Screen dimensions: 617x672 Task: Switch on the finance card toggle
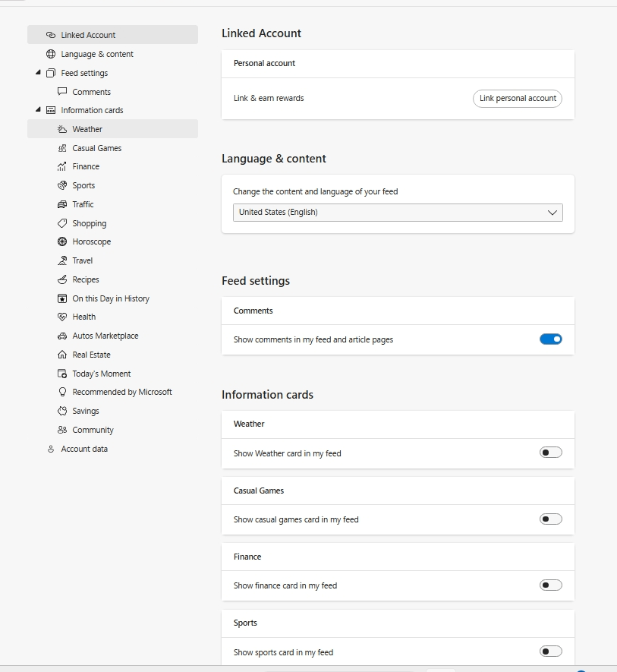550,585
